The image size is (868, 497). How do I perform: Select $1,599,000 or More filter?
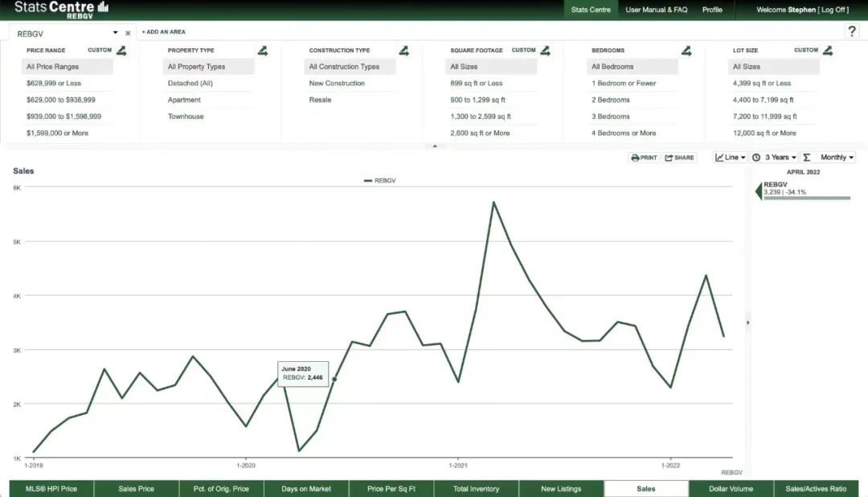click(58, 133)
